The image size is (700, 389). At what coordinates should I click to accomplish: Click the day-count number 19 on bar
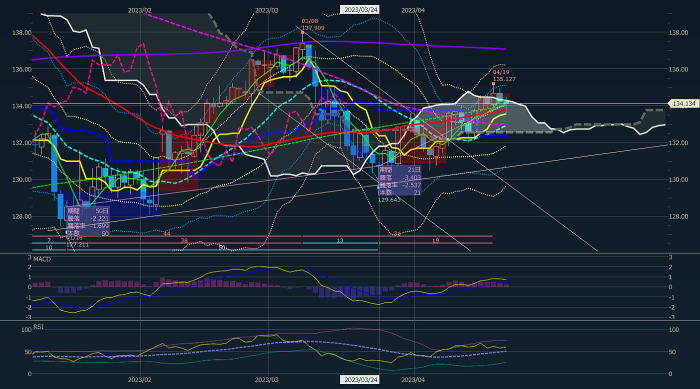[436, 241]
